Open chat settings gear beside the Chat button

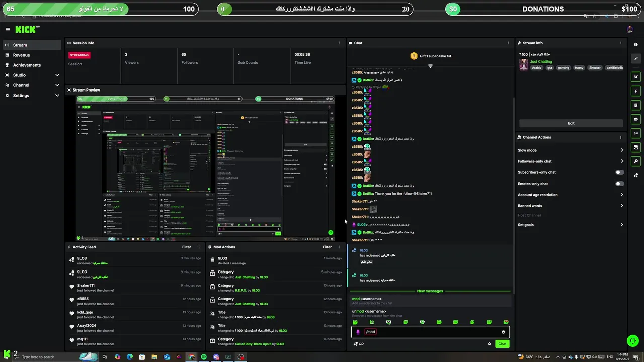pos(489,344)
